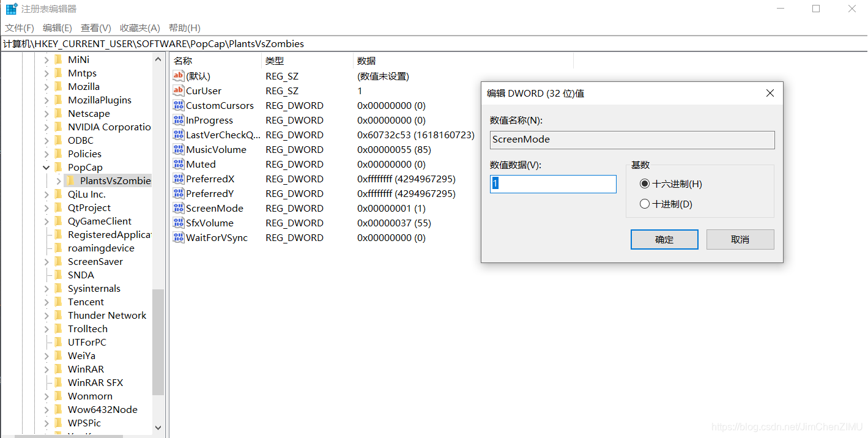The height and width of the screenshot is (438, 868).
Task: Click the MiNi folder icon
Action: (59, 59)
